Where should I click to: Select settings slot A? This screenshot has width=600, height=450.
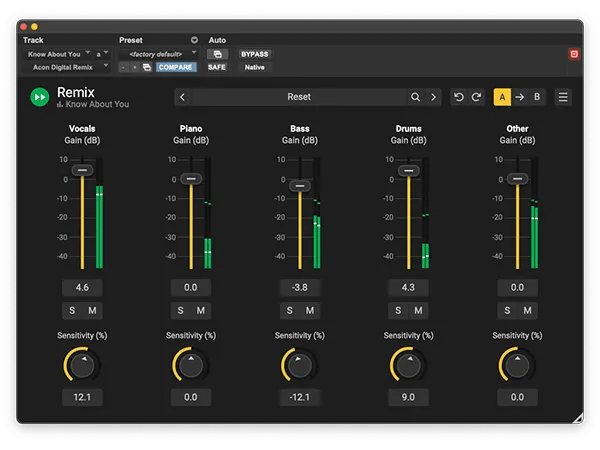[x=502, y=97]
